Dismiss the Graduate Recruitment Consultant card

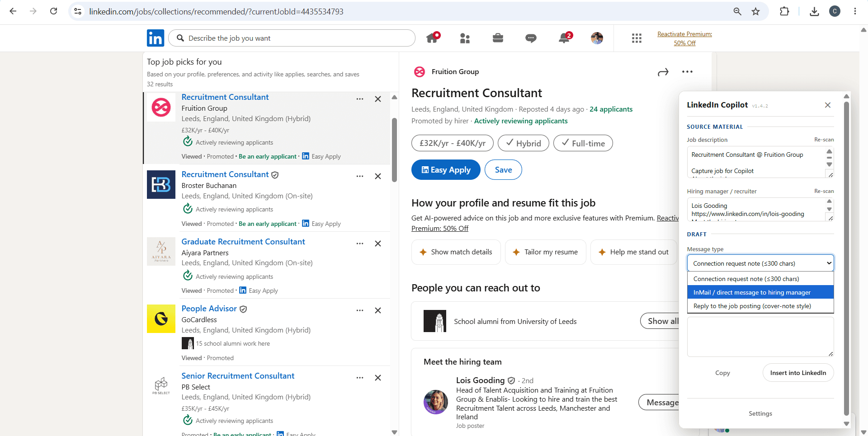pos(378,244)
